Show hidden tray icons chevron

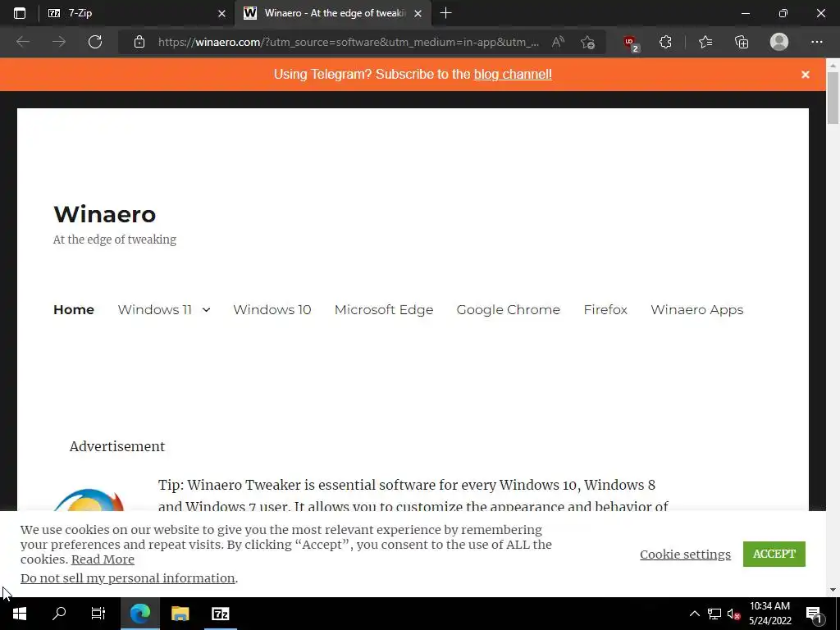click(x=694, y=614)
